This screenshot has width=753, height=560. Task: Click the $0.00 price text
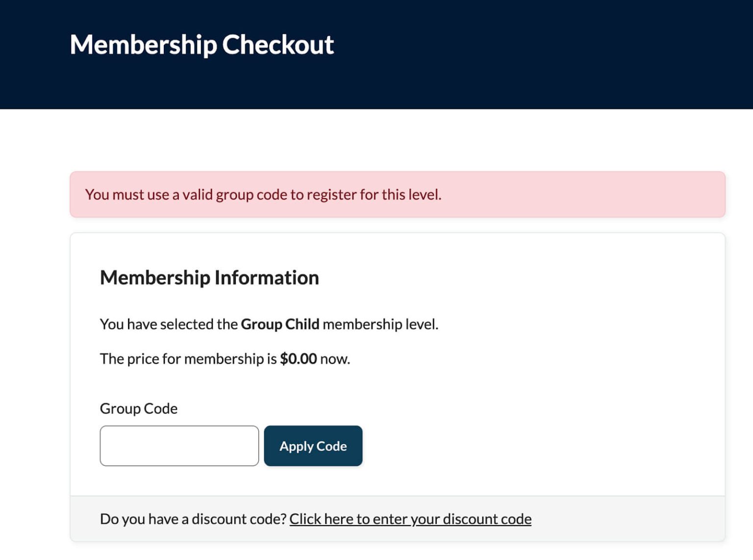point(298,358)
